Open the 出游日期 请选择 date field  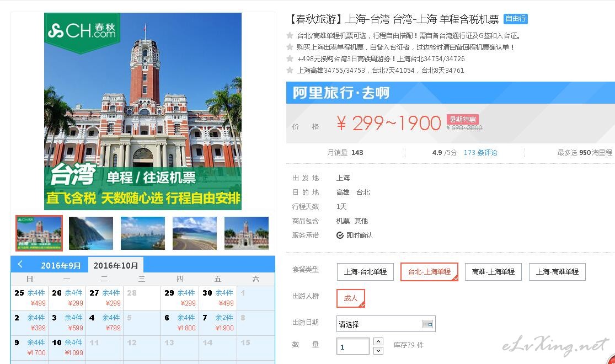click(386, 324)
